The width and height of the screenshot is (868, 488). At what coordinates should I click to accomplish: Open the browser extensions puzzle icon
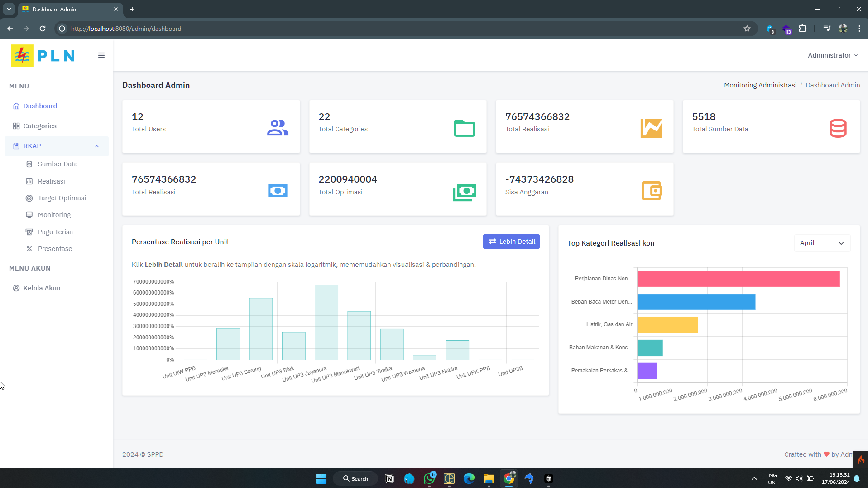tap(803, 29)
